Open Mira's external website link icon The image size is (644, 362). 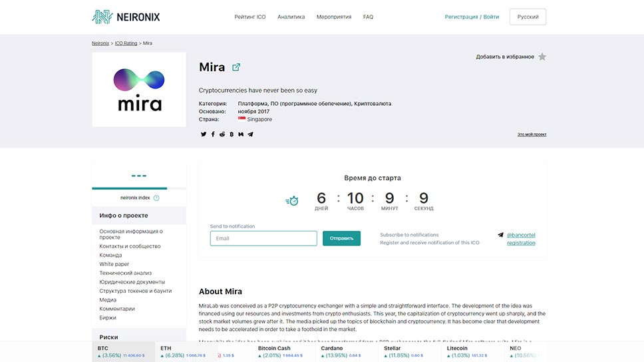(236, 67)
